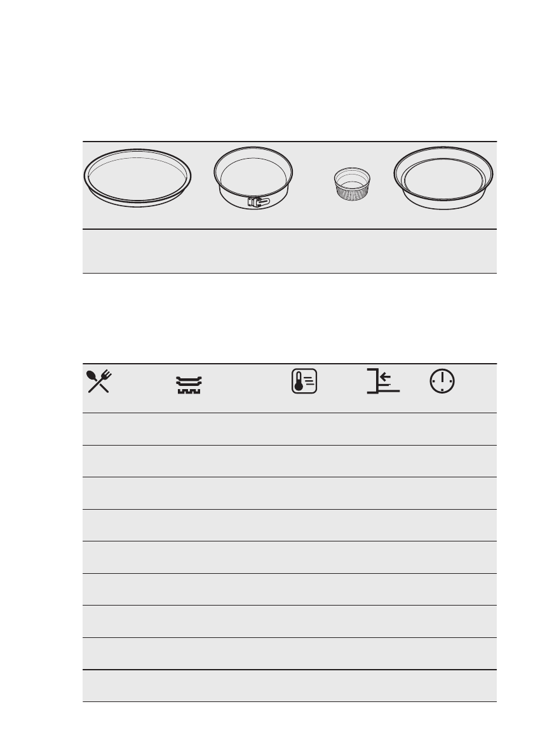Click the flan base tin illustration
533x756 pixels.
443,178
